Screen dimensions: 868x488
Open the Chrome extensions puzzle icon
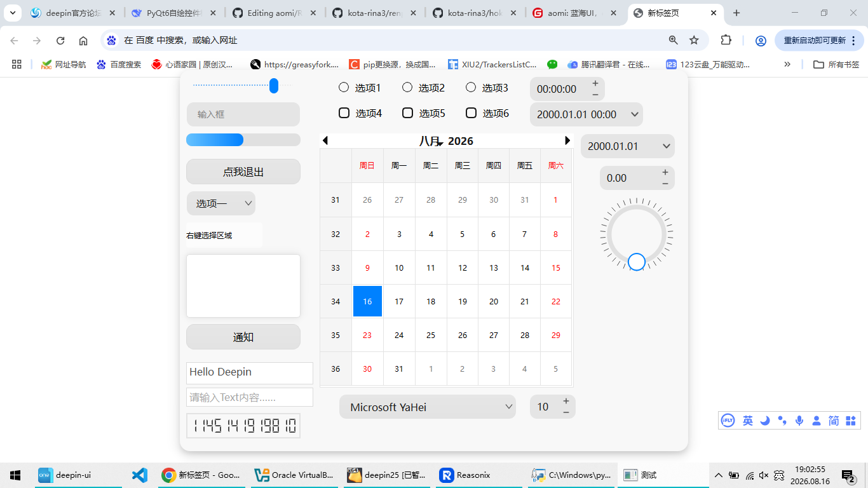[726, 40]
